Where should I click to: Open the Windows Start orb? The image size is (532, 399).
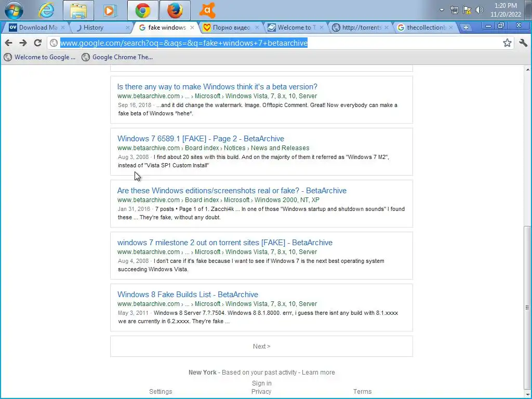(x=14, y=10)
